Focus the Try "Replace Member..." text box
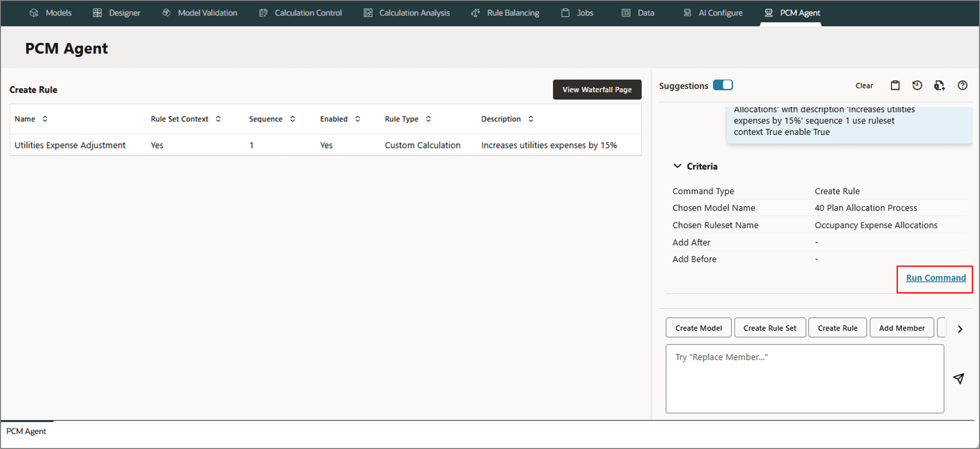The image size is (980, 449). [x=804, y=379]
